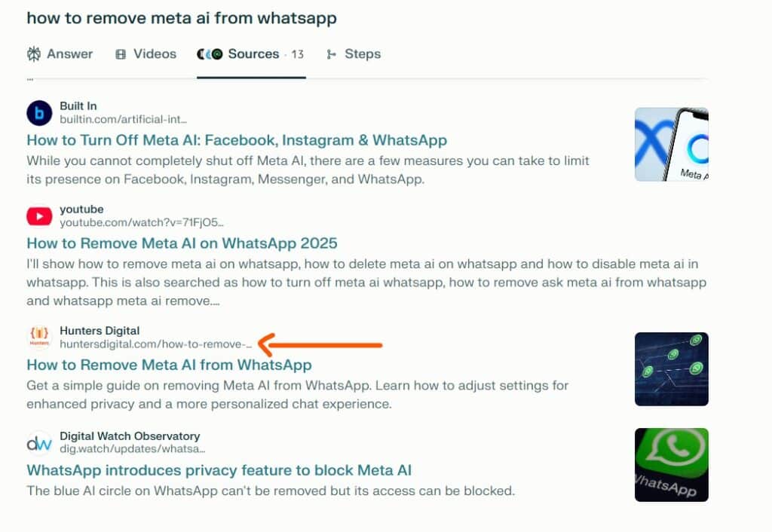Image resolution: width=772 pixels, height=532 pixels.
Task: Click the Videos tab film icon
Action: 121,54
